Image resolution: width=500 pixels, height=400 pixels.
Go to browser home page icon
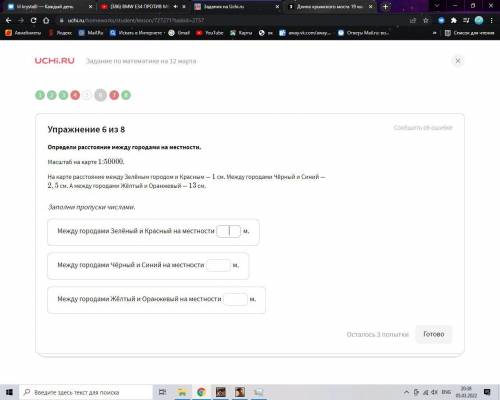coord(46,20)
